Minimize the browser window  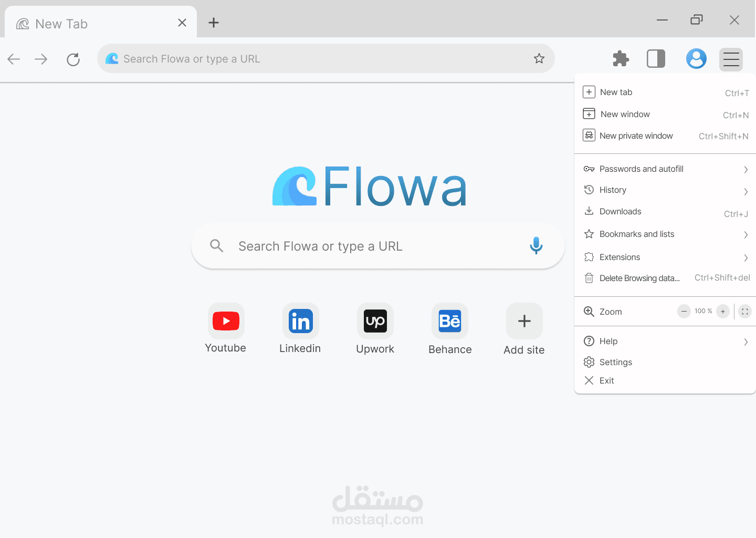click(x=663, y=20)
